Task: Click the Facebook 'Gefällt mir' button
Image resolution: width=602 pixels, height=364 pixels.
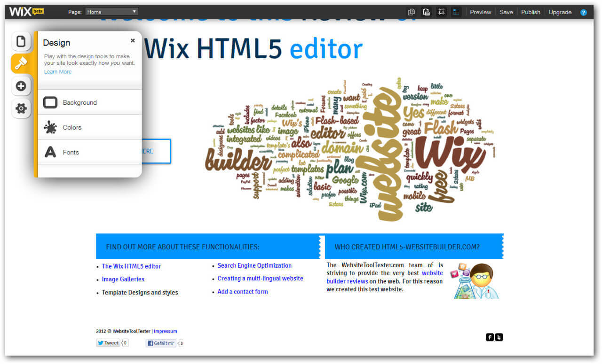Action: pos(161,343)
